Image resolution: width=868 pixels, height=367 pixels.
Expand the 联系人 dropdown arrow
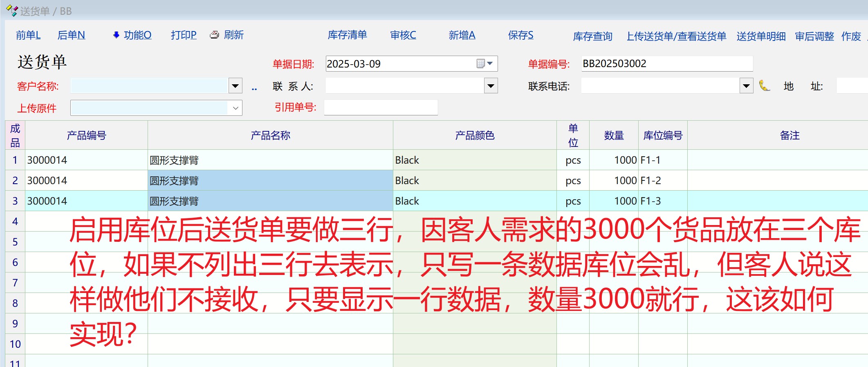(x=491, y=86)
